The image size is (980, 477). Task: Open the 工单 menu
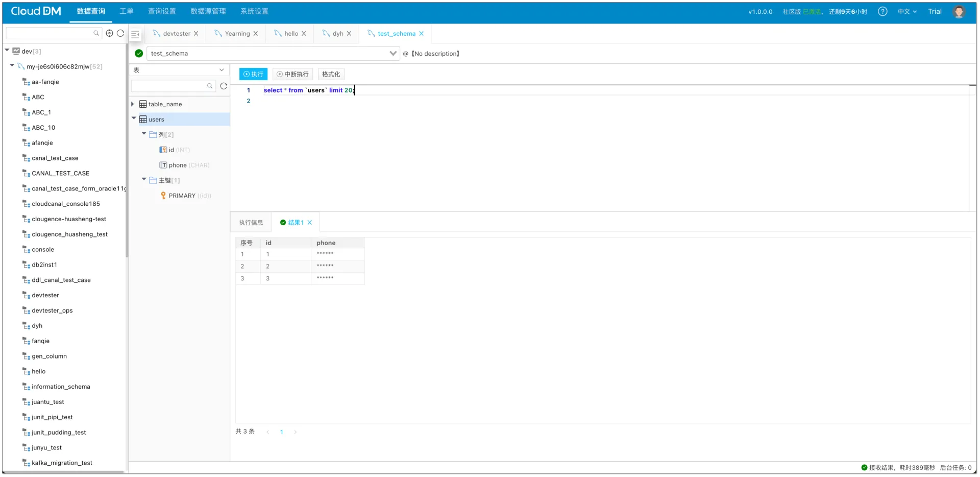point(127,11)
